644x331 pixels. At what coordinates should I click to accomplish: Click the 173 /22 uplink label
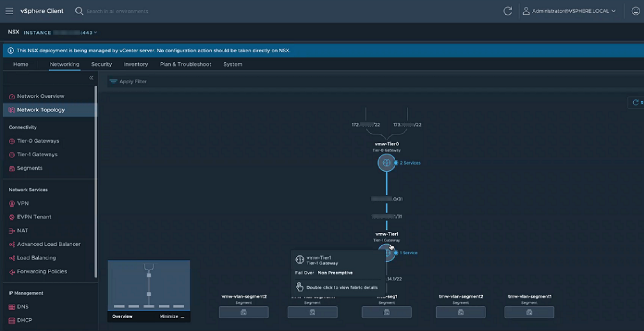[x=407, y=125]
